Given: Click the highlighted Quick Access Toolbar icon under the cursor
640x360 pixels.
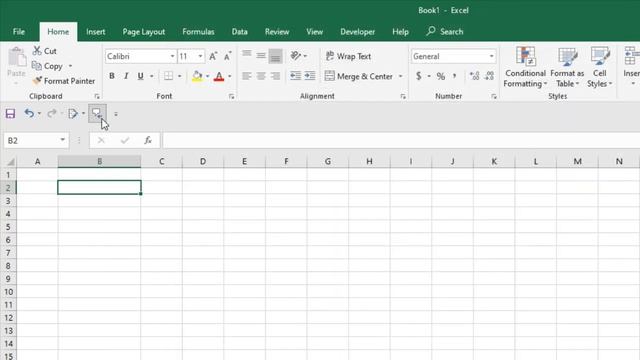Looking at the screenshot, I should (97, 114).
